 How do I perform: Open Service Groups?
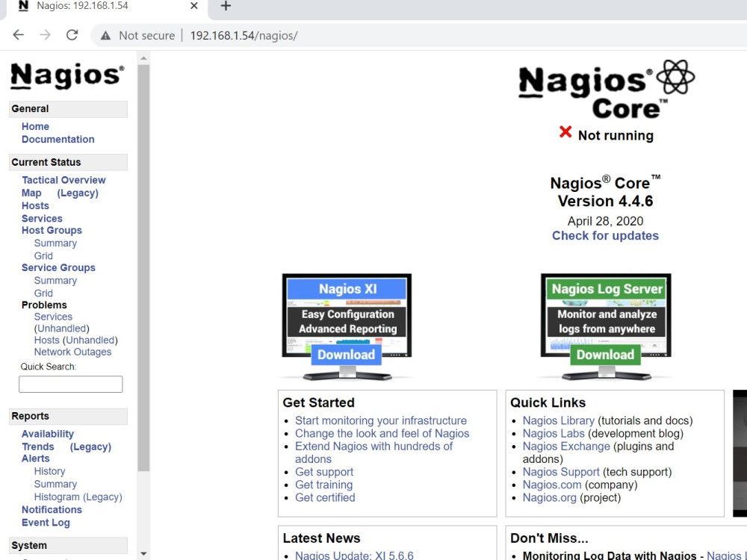click(x=58, y=267)
